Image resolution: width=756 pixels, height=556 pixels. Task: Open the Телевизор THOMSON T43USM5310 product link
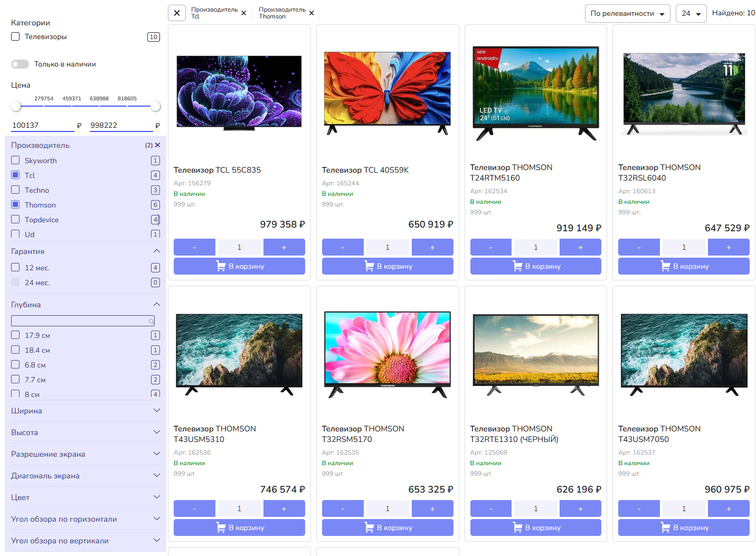(x=215, y=434)
